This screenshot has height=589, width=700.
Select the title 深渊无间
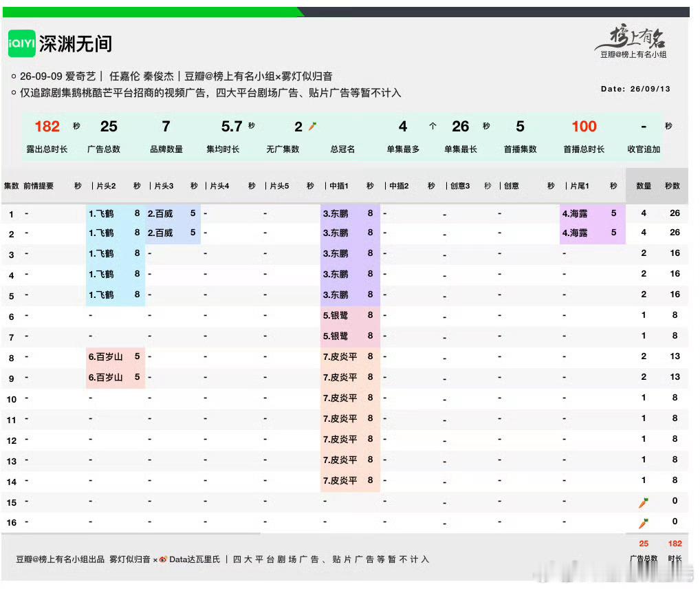pos(76,44)
